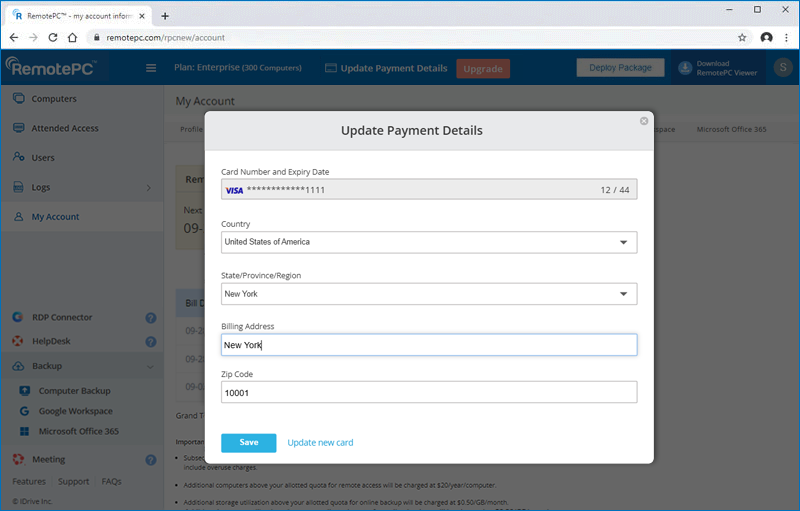This screenshot has width=800, height=511.
Task: Click the Meeting help question icon
Action: pos(150,460)
